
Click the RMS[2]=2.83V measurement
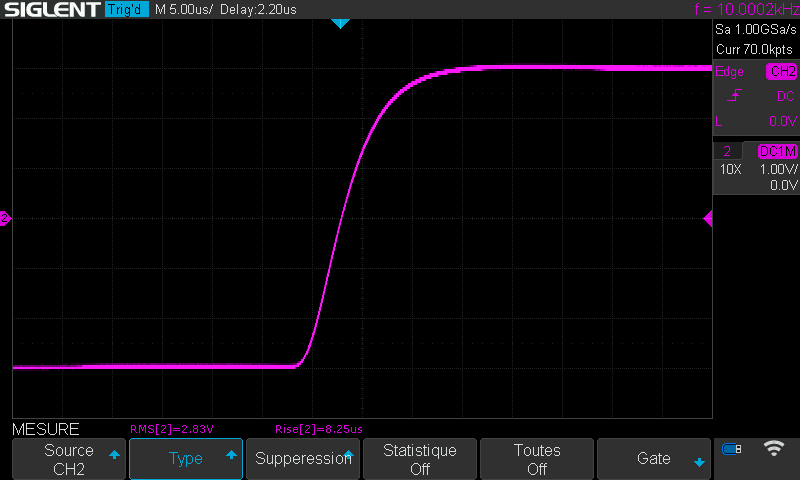(x=172, y=430)
